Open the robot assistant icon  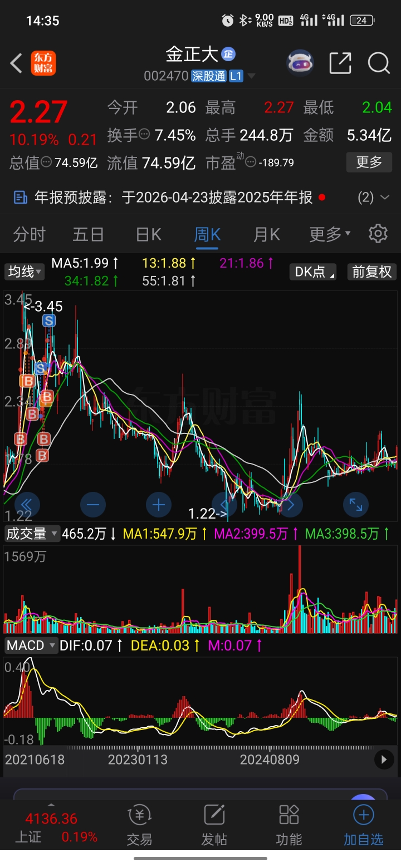pos(300,63)
